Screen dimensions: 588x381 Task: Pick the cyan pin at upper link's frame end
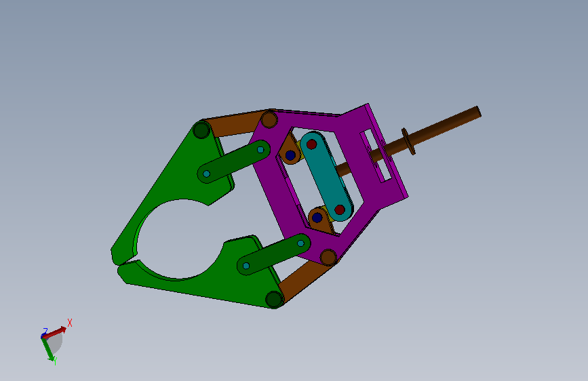click(x=260, y=150)
